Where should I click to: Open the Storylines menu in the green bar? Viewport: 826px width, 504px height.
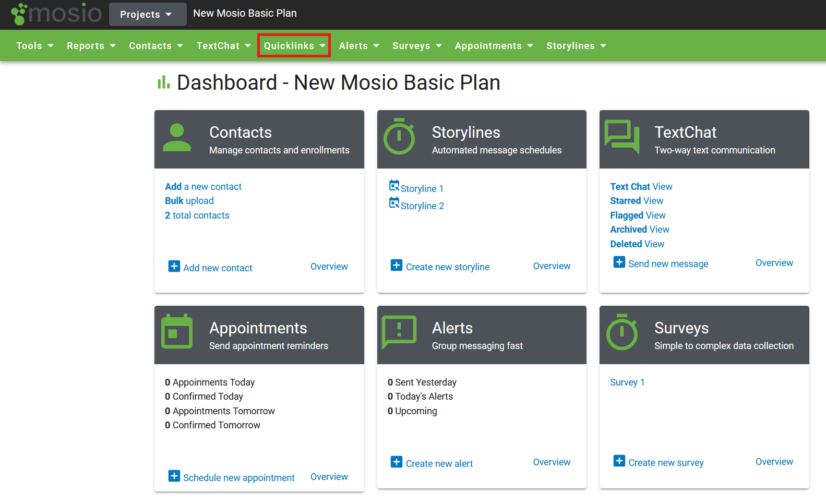(577, 46)
